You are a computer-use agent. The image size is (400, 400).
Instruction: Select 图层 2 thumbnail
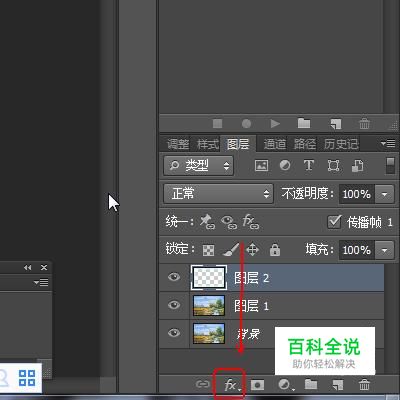(x=209, y=277)
